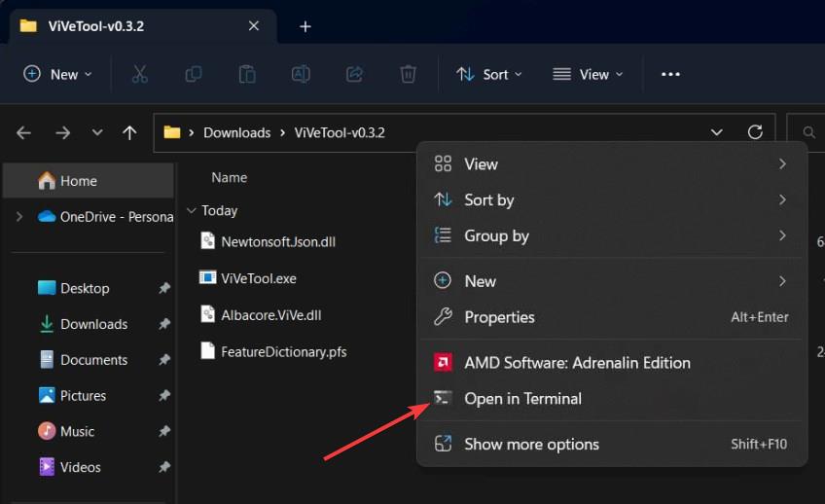The height and width of the screenshot is (504, 825).
Task: Unpin Downloads using its pin icon
Action: click(x=164, y=324)
